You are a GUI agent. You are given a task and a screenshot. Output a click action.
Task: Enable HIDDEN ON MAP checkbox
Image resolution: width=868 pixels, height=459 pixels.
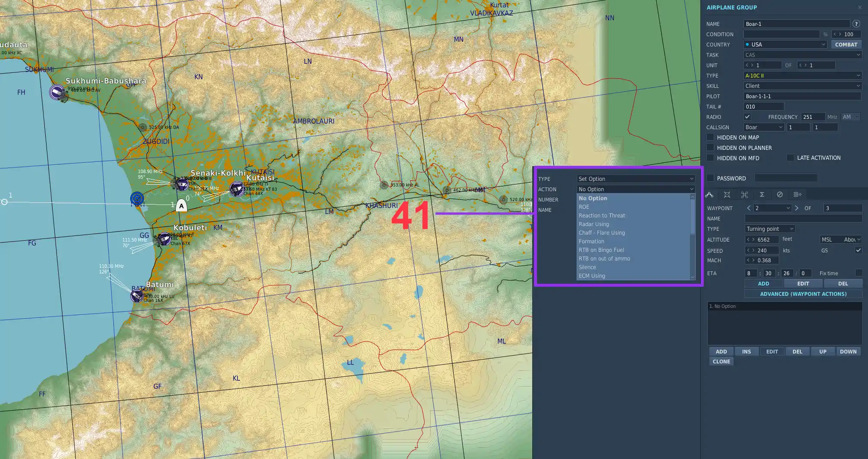point(710,137)
